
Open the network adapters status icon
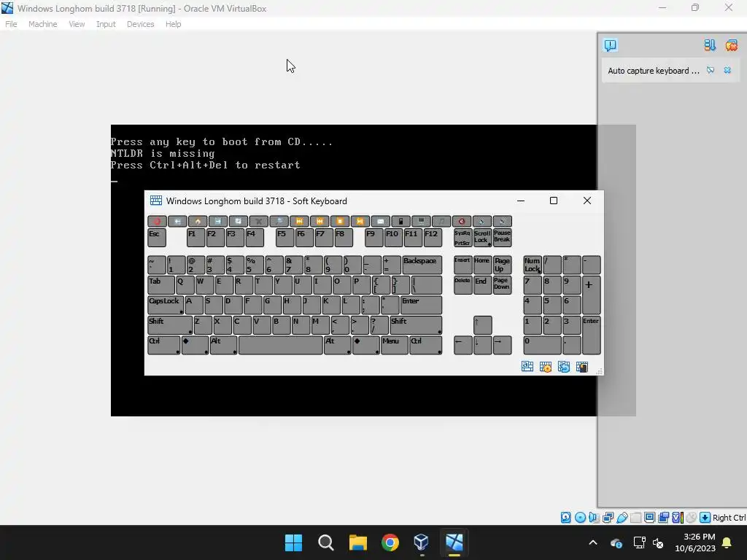tap(608, 518)
